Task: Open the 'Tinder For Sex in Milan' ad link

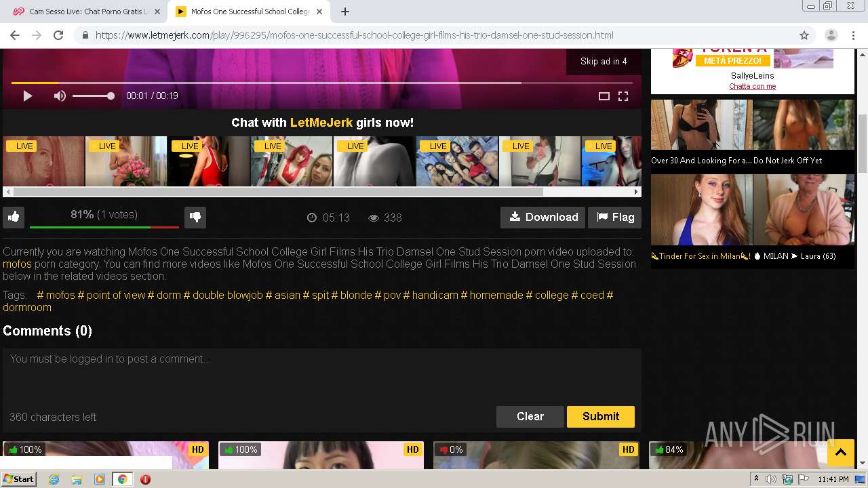Action: 701,256
